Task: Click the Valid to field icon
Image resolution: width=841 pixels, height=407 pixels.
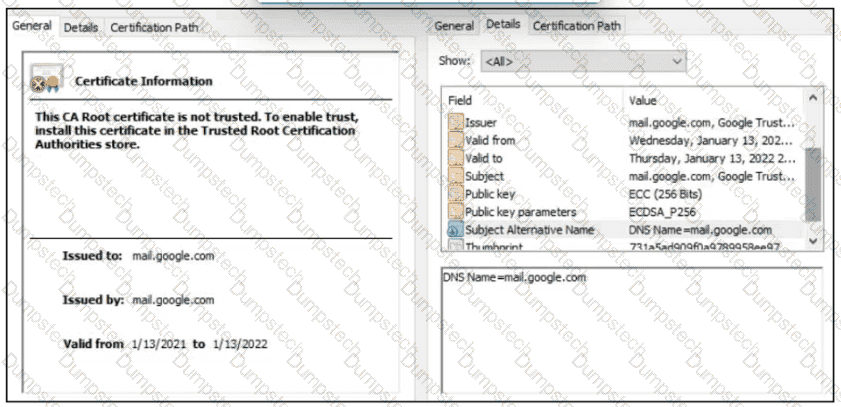Action: (456, 159)
